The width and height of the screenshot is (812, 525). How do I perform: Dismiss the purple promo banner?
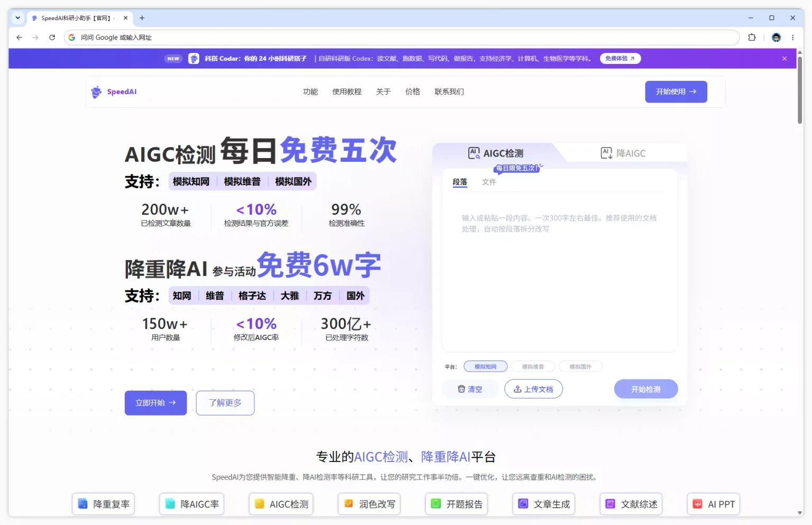785,59
